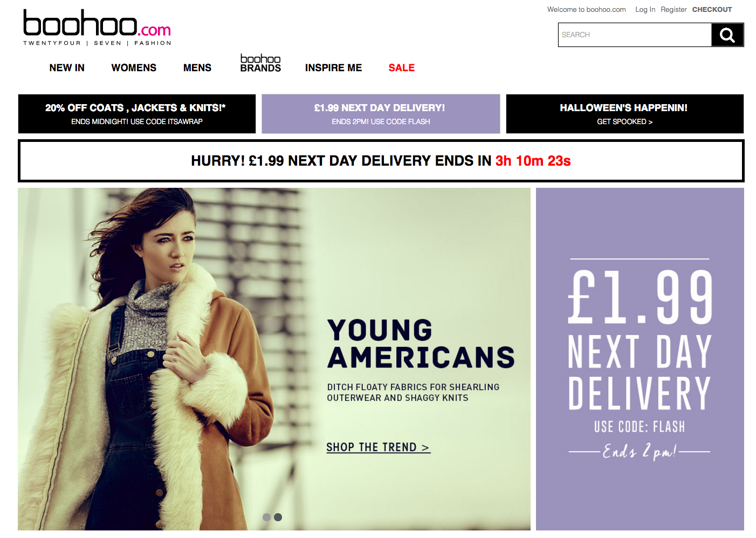756x538 pixels.
Task: Click the Register link
Action: coord(673,9)
